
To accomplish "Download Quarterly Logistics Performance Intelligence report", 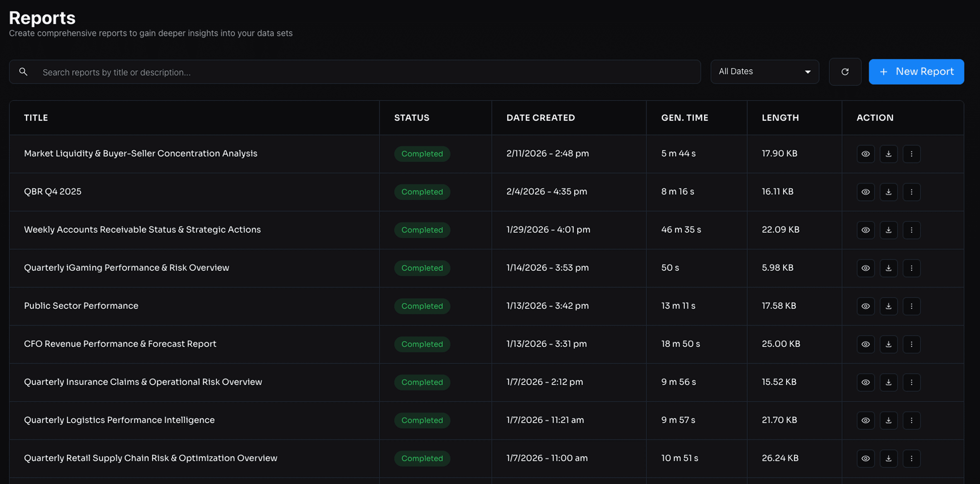I will pyautogui.click(x=888, y=420).
